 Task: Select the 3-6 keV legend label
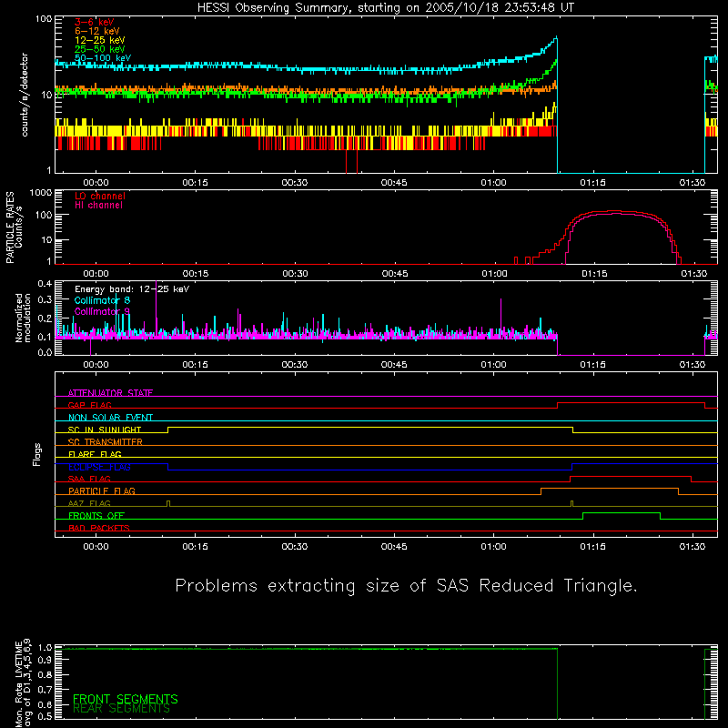click(x=95, y=22)
